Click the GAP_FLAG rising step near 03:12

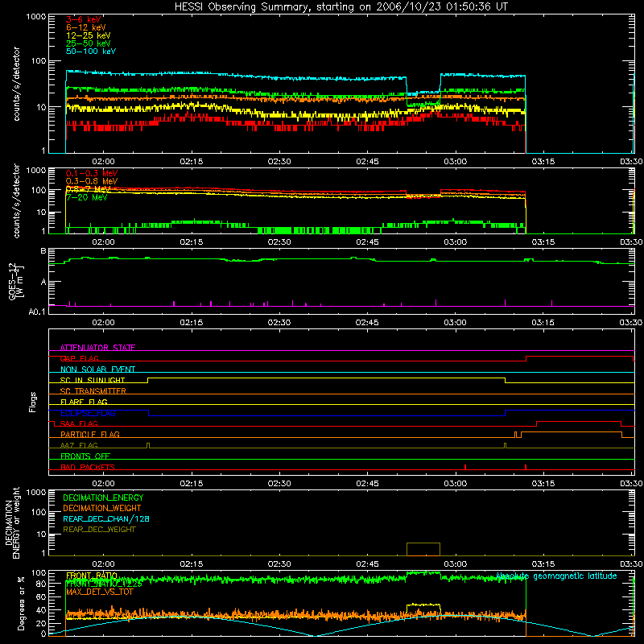[526, 358]
